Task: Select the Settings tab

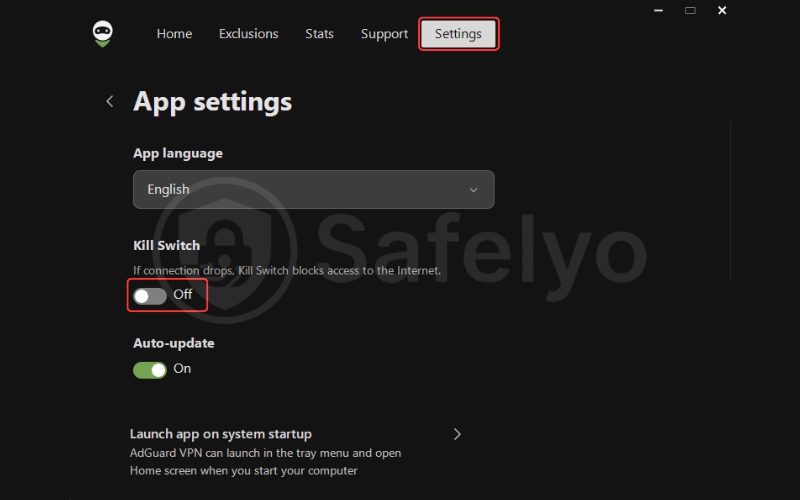Action: [x=458, y=34]
